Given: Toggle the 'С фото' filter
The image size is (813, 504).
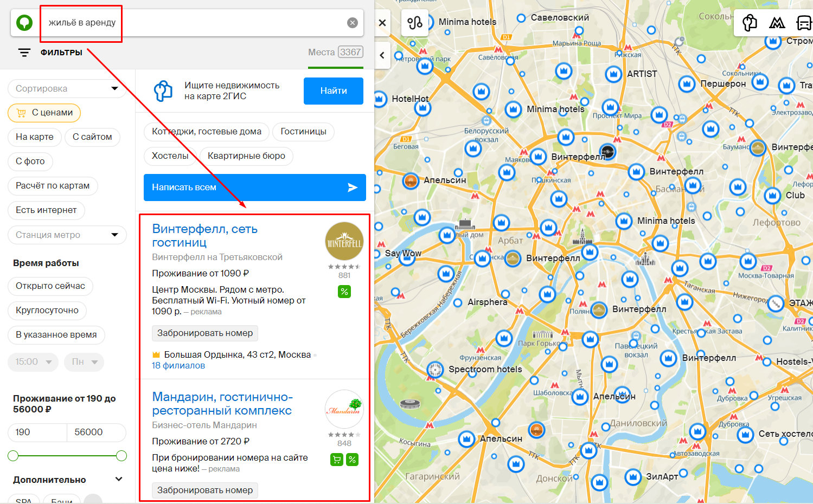Looking at the screenshot, I should tap(30, 161).
